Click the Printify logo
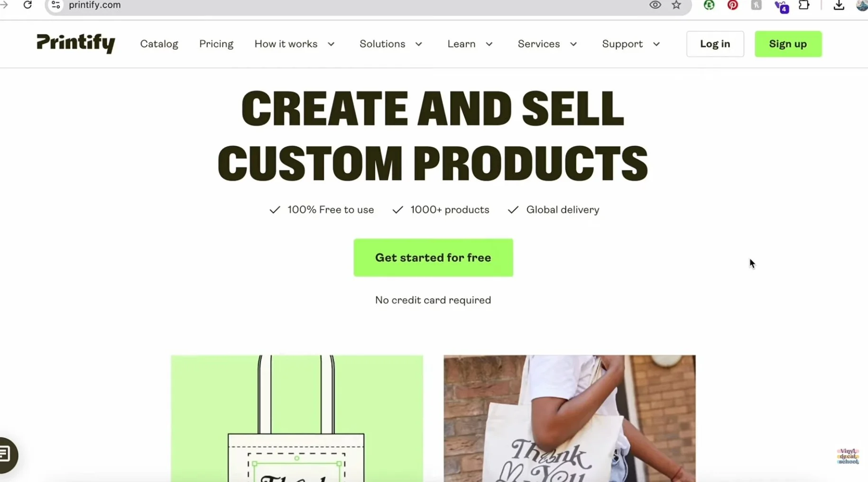This screenshot has height=482, width=868. click(76, 44)
